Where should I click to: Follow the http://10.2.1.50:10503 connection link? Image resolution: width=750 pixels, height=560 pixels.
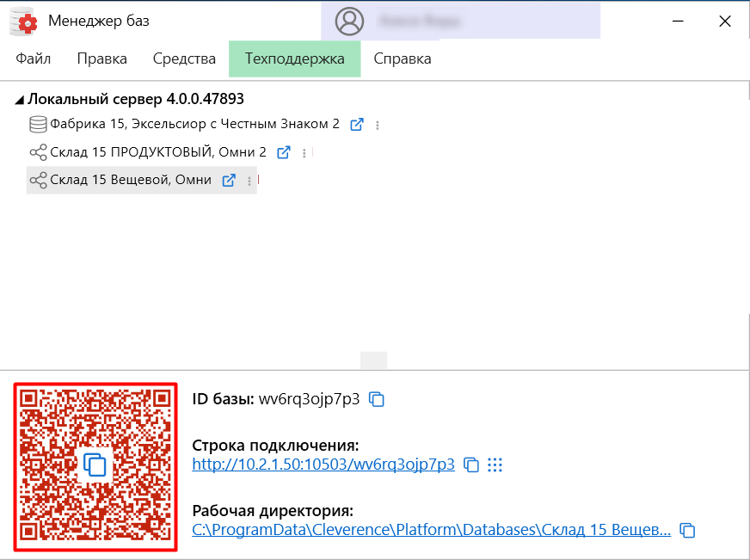pyautogui.click(x=323, y=465)
